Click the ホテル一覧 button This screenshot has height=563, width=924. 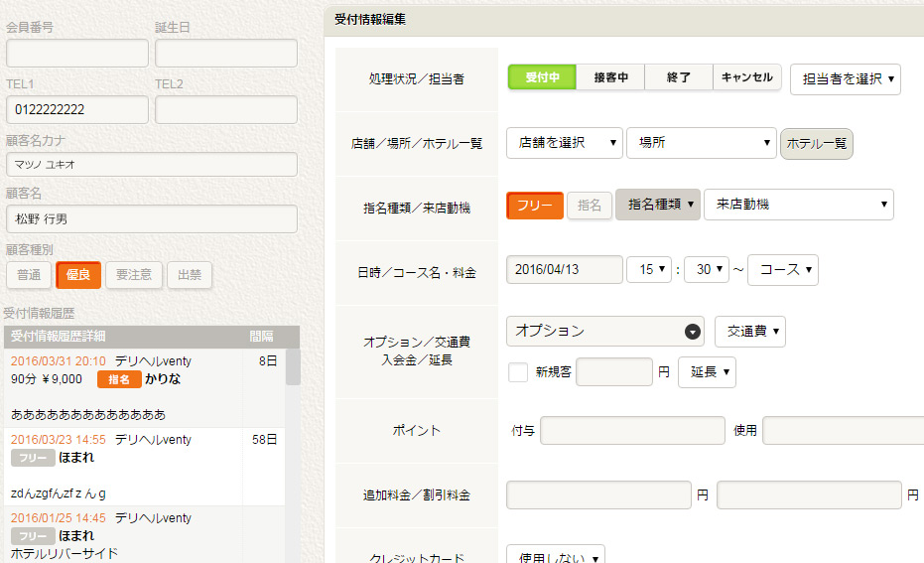coord(816,144)
